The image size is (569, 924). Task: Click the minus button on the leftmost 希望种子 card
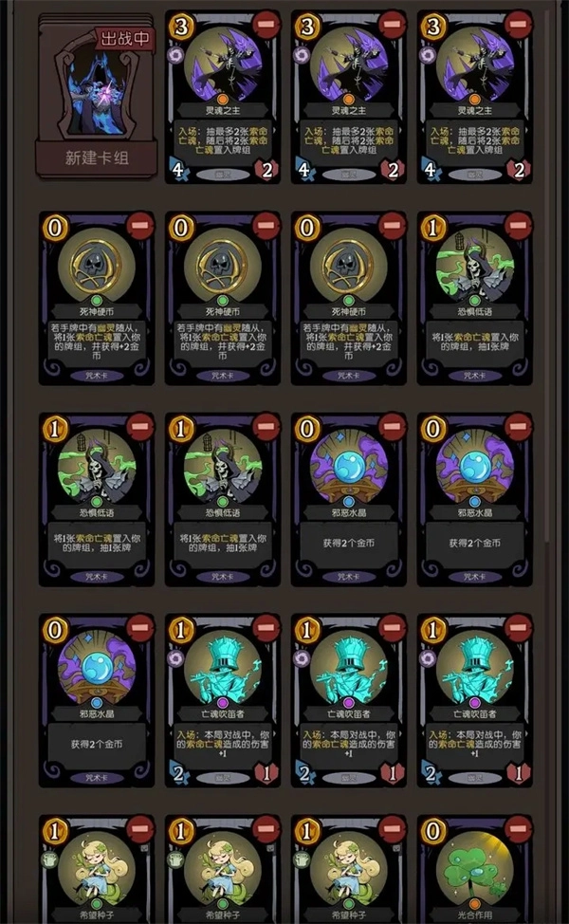coord(140,829)
